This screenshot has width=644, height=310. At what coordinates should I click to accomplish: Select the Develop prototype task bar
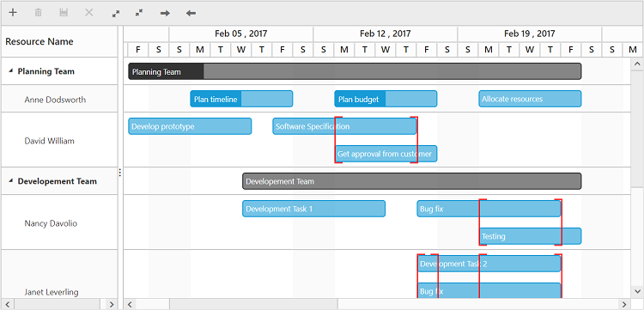tap(190, 126)
